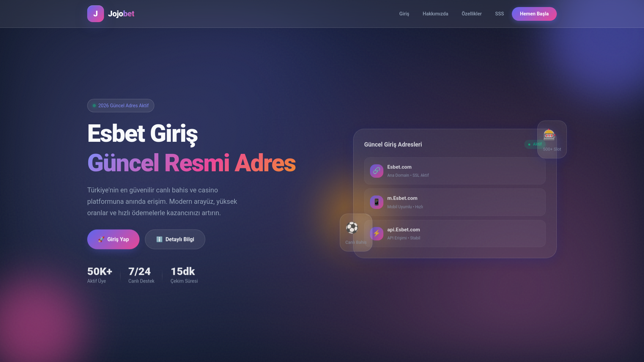Viewport: 644px width, 362px height.
Task: Click the Detaylı Bilgi button
Action: [x=175, y=239]
